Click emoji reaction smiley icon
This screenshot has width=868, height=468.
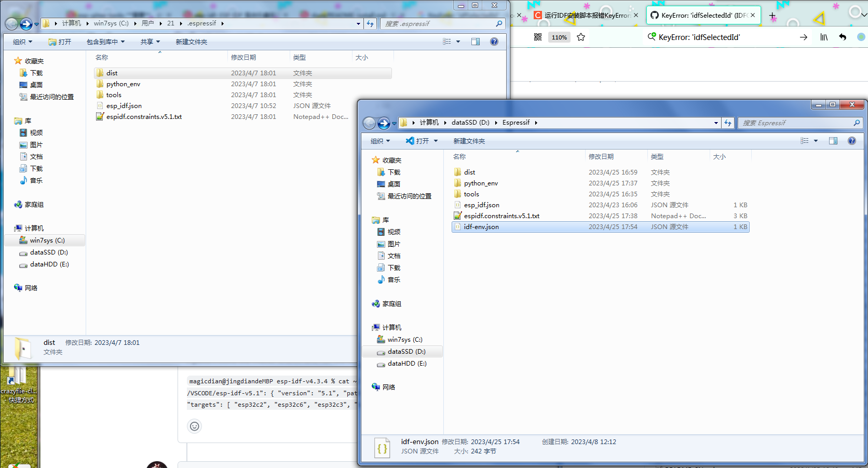click(195, 426)
